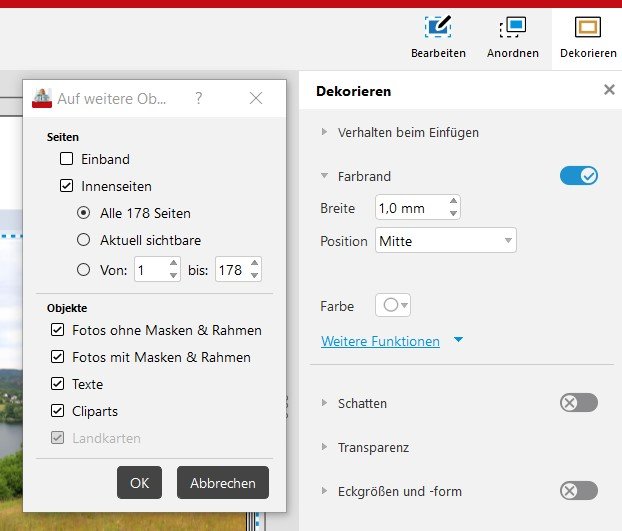Decrease the Von page value

click(174, 276)
